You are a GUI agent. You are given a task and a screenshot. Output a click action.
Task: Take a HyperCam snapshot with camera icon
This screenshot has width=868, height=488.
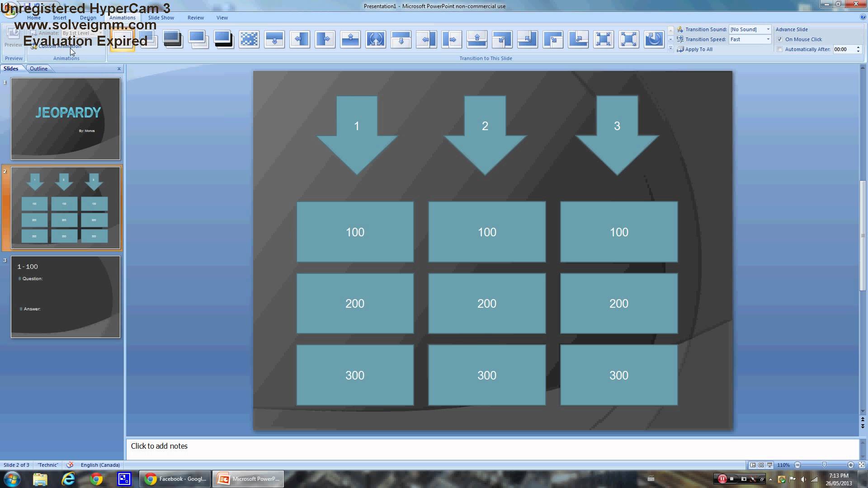point(744,479)
